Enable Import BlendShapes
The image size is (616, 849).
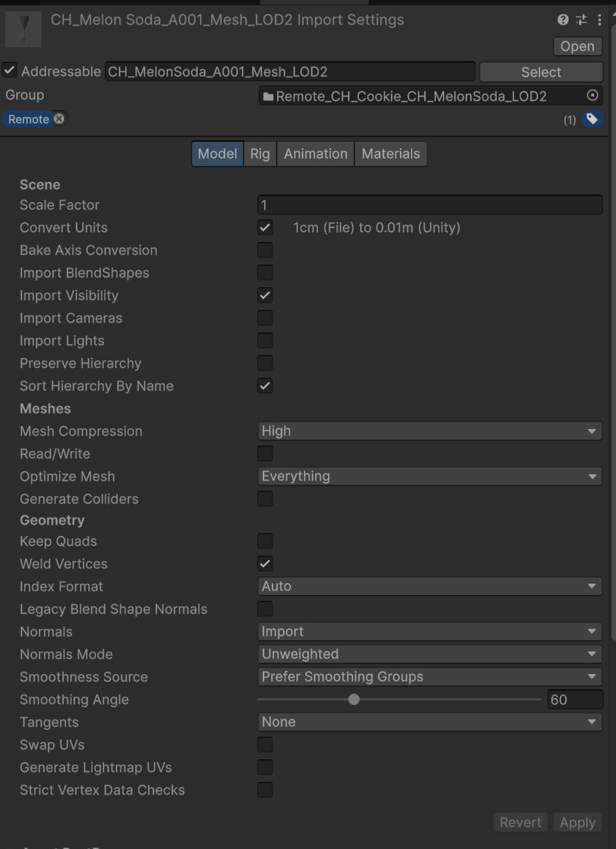point(265,273)
